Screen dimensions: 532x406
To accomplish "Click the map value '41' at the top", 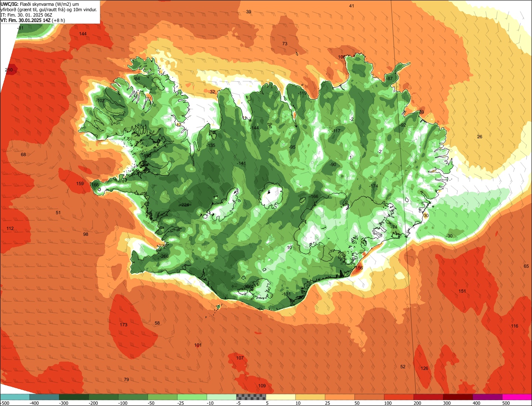I will coord(352,6).
